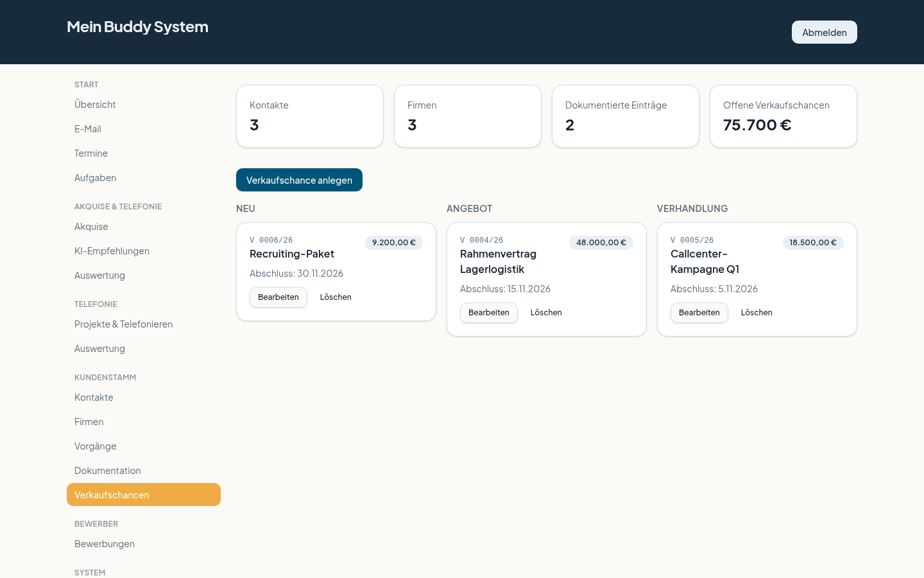Click the Abschluss: 30.11.2026 date
Image resolution: width=924 pixels, height=578 pixels.
point(296,274)
